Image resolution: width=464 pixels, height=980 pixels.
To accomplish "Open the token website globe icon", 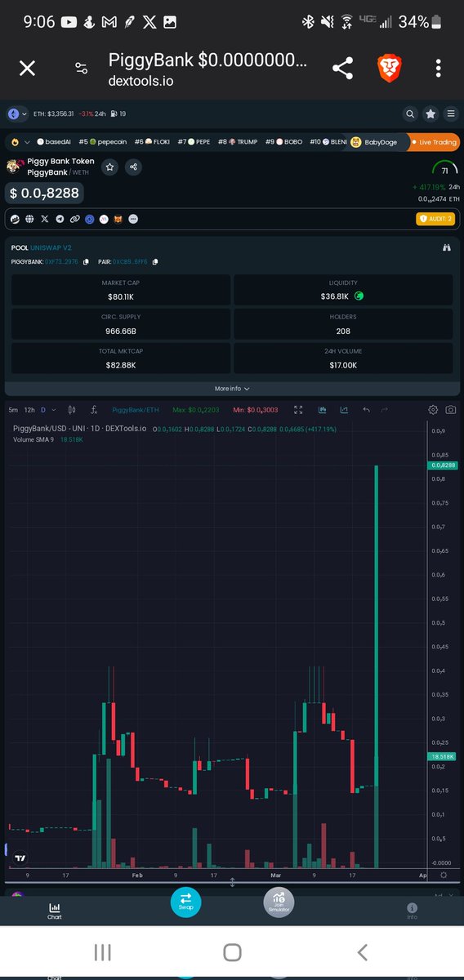I will [x=29, y=219].
